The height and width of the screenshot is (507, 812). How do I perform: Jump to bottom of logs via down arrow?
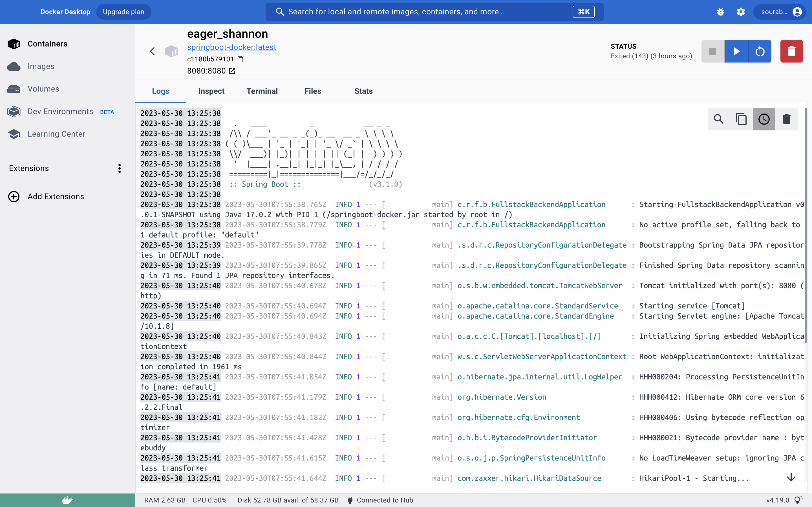point(791,477)
